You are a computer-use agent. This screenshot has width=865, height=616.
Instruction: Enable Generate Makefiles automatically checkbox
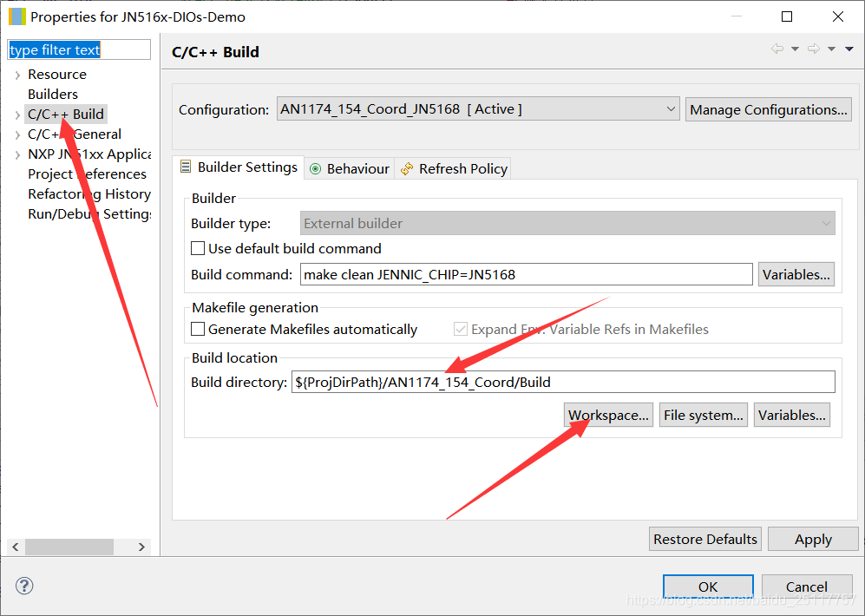click(198, 329)
